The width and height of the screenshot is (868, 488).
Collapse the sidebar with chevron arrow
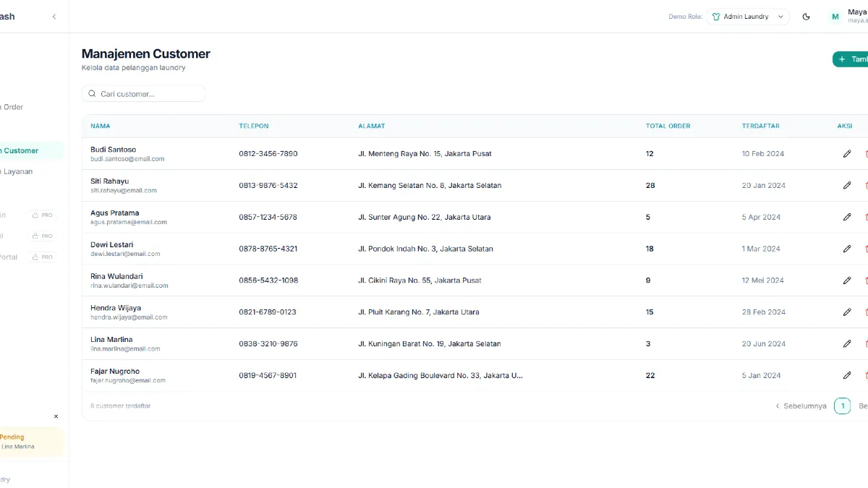[x=54, y=17]
